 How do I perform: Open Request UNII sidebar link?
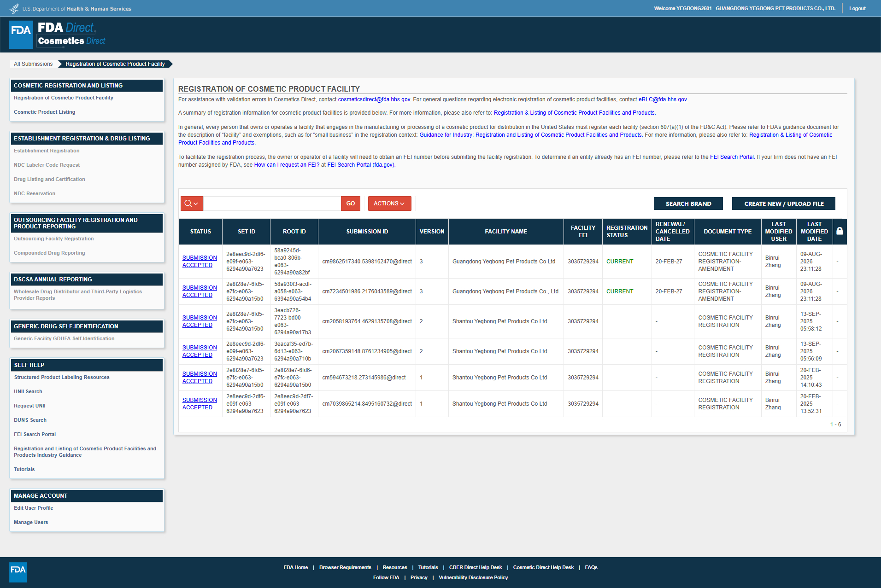pos(29,406)
